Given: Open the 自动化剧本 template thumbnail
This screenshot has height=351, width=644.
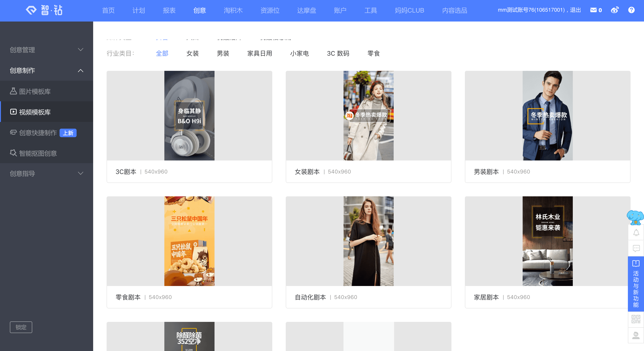Looking at the screenshot, I should pos(369,241).
